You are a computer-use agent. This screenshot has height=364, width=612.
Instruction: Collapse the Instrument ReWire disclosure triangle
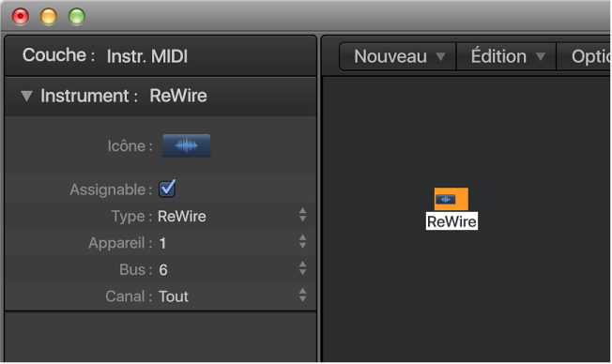(x=26, y=96)
